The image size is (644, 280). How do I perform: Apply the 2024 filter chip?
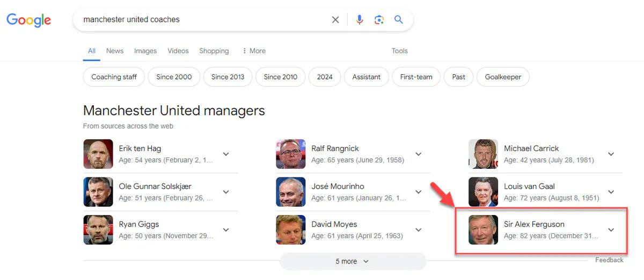click(325, 77)
